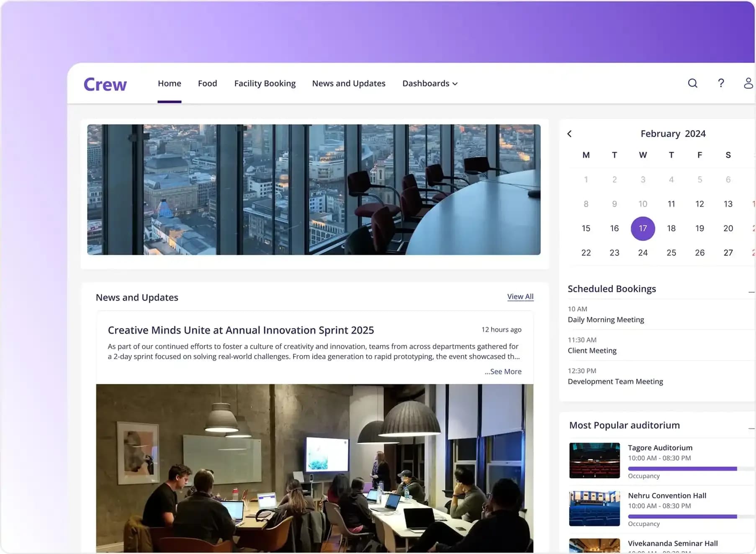Image resolution: width=756 pixels, height=554 pixels.
Task: Collapse the Scheduled Bookings panel
Action: point(752,291)
